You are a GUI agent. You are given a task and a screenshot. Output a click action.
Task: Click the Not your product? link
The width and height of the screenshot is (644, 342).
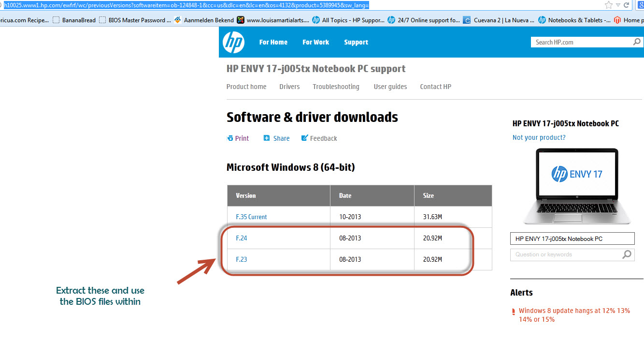(x=539, y=137)
